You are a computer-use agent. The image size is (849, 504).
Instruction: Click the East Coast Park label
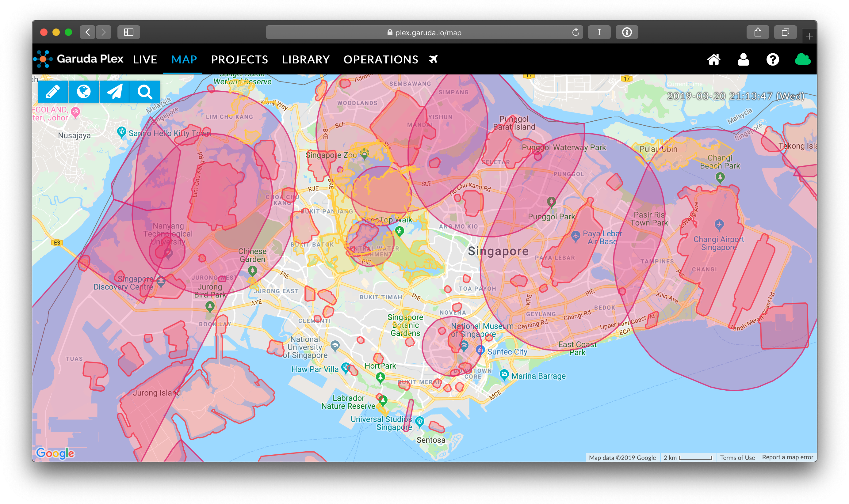coord(577,348)
